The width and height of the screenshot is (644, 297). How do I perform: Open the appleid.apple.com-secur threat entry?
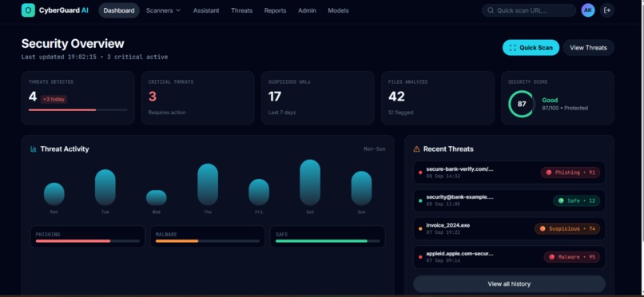point(509,257)
